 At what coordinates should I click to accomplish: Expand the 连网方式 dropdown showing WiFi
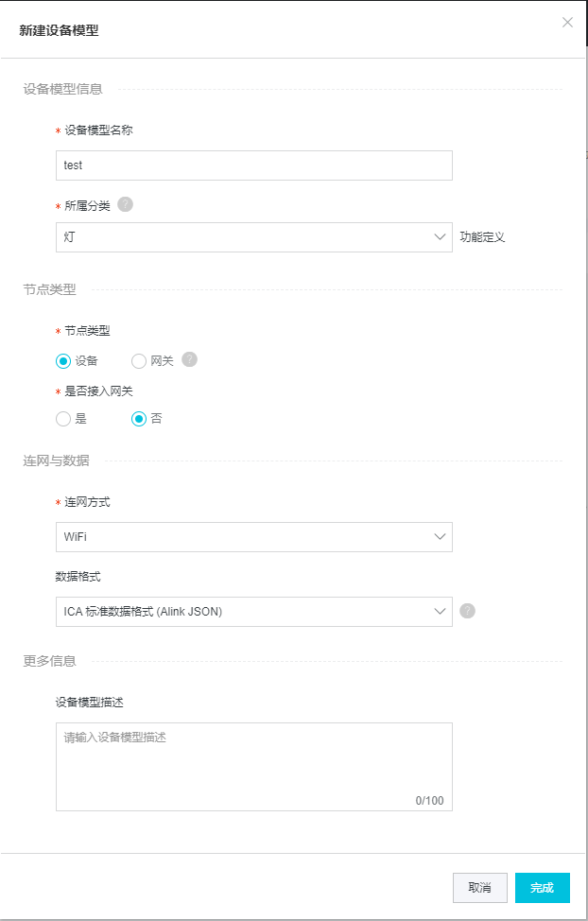255,536
